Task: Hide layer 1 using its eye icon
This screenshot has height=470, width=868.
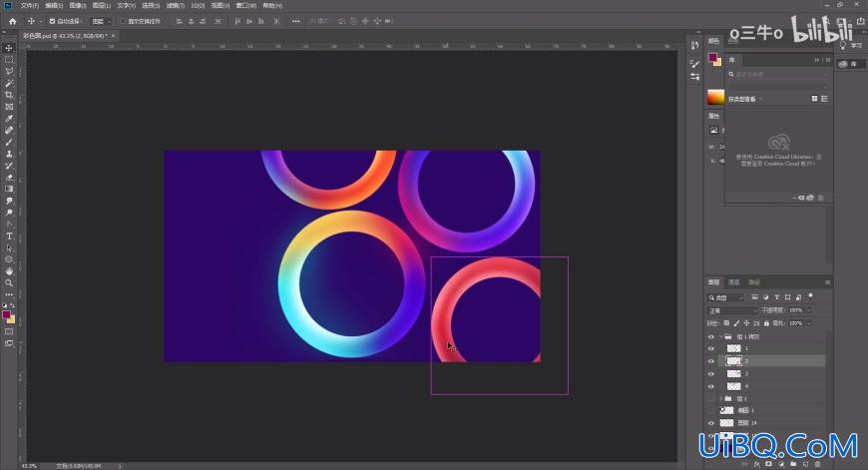Action: (711, 349)
